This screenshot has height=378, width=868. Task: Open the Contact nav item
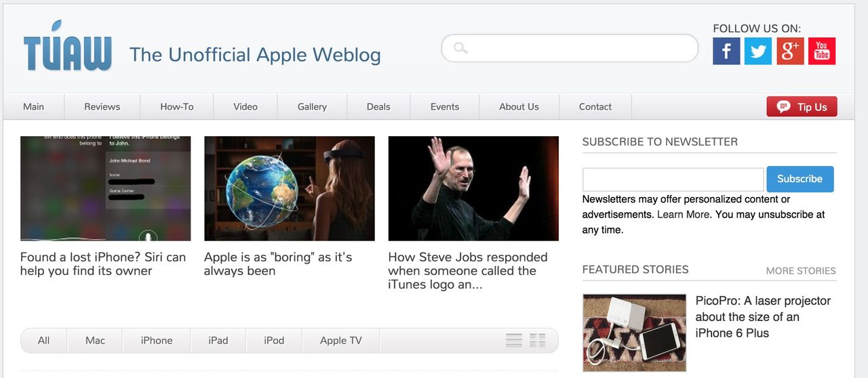pos(595,106)
